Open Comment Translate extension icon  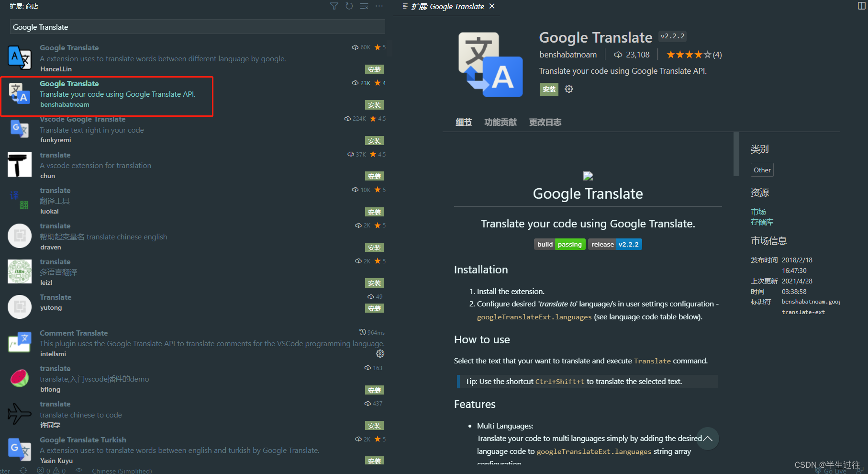click(20, 343)
